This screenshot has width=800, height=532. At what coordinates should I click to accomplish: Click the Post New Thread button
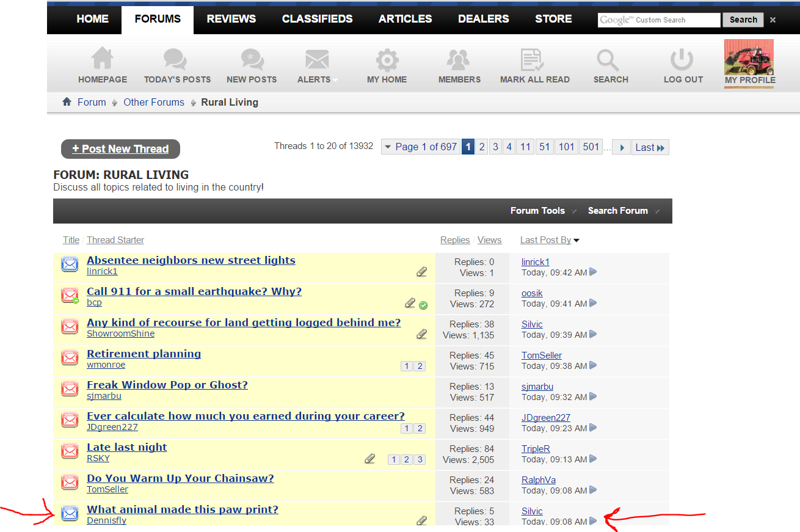(x=120, y=149)
